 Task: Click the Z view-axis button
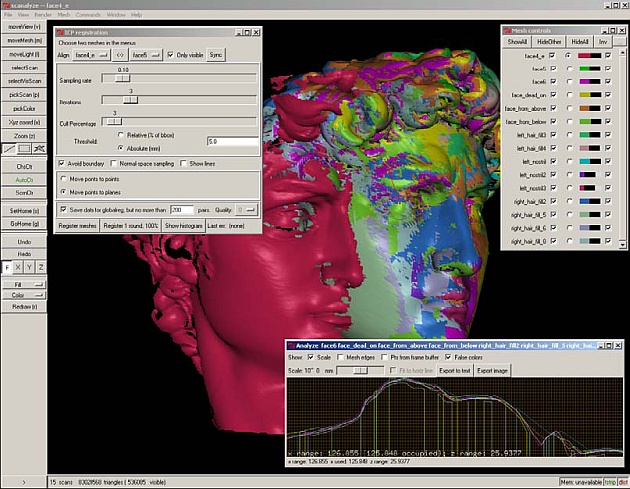coord(41,267)
